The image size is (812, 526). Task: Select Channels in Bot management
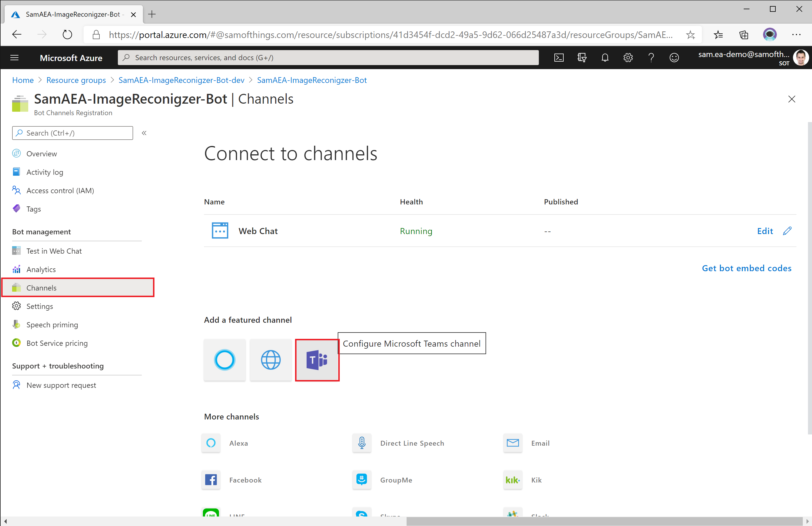click(78, 288)
